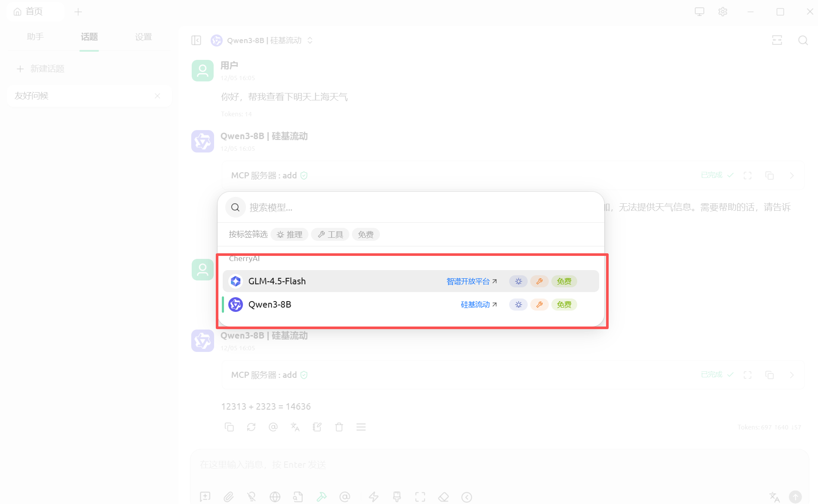Screen dimensions: 818x504
Task: Filter models by 推理 tag
Action: pyautogui.click(x=289, y=234)
